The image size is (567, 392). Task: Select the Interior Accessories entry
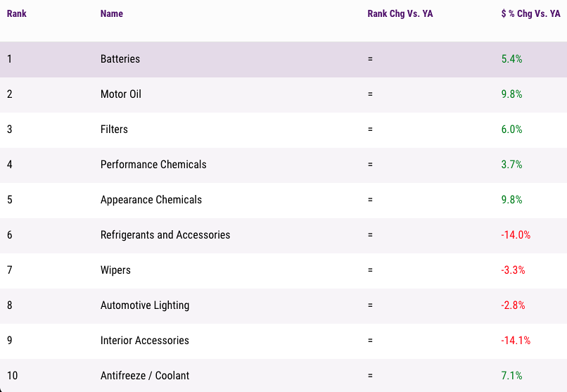145,341
